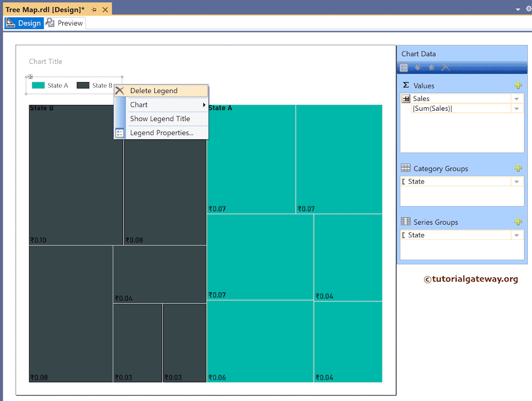Image resolution: width=532 pixels, height=401 pixels.
Task: Click the Series Groups grid icon
Action: (405, 222)
